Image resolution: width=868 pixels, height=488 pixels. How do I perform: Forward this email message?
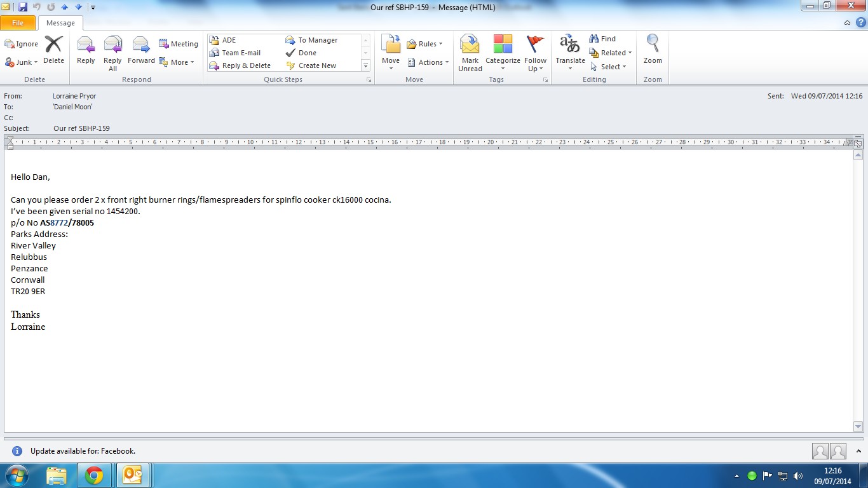[141, 51]
